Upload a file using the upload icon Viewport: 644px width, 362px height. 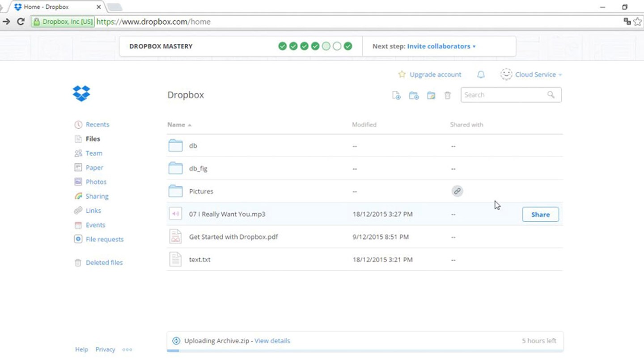click(396, 95)
